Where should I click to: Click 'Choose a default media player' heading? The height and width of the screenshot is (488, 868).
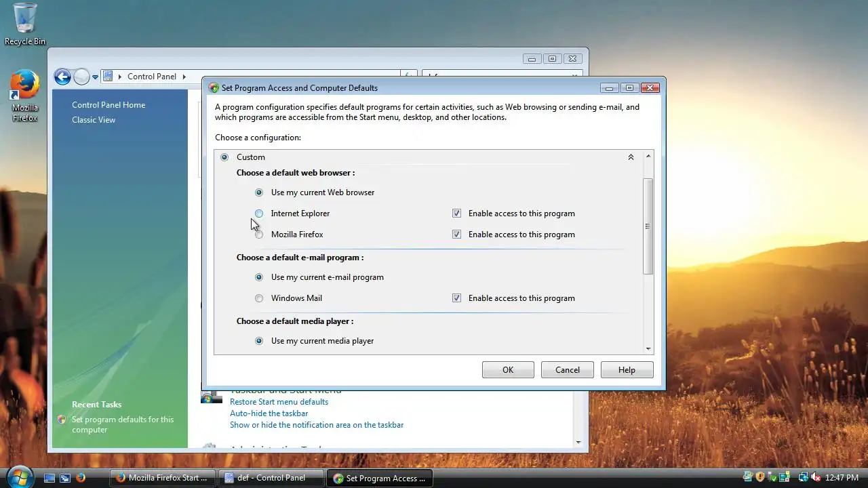(x=295, y=321)
